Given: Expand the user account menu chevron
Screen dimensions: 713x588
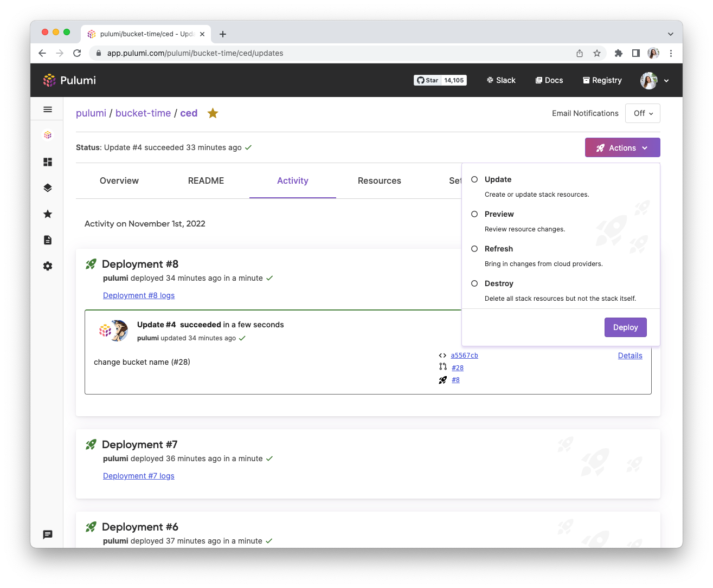Looking at the screenshot, I should tap(666, 81).
